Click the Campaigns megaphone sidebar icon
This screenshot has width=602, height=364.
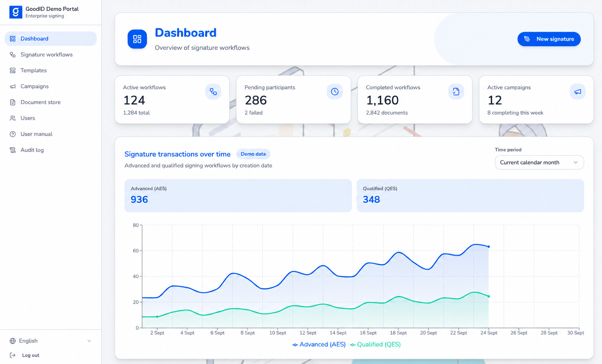pyautogui.click(x=13, y=87)
